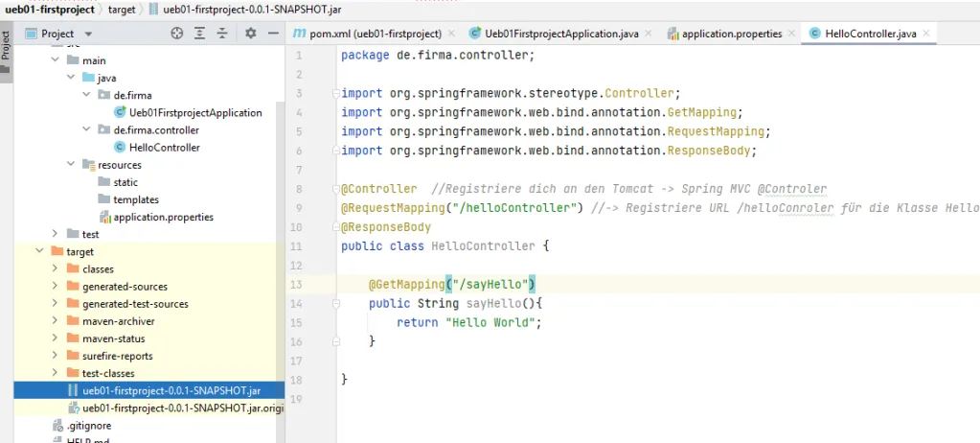Collapse the de.firma package
This screenshot has height=443, width=980.
coord(86,95)
